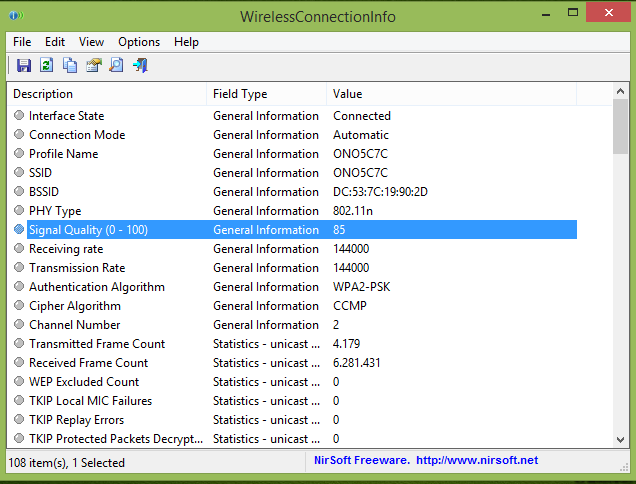The image size is (636, 484).
Task: Click the scrollbar up arrow
Action: 620,93
